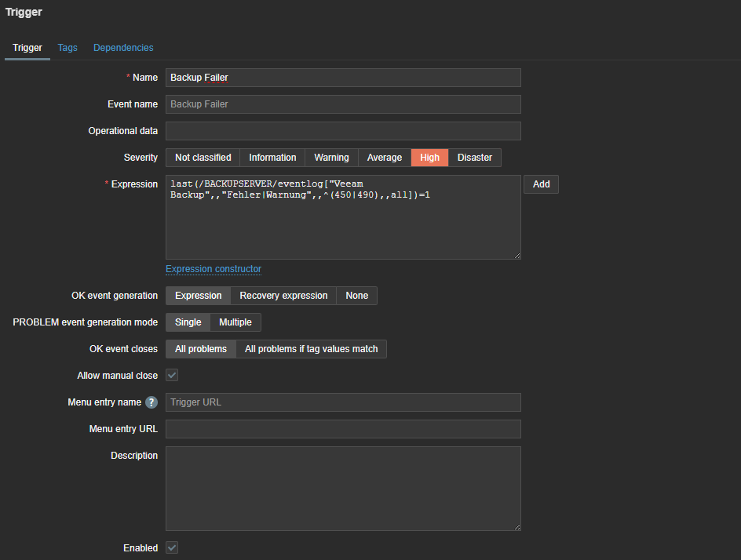741x560 pixels.
Task: Open the Expression constructor link
Action: 214,269
